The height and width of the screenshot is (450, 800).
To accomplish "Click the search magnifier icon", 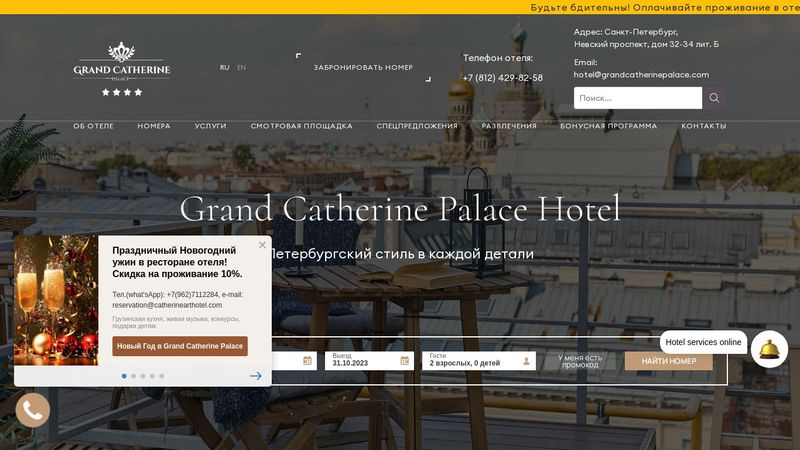I will (x=714, y=98).
